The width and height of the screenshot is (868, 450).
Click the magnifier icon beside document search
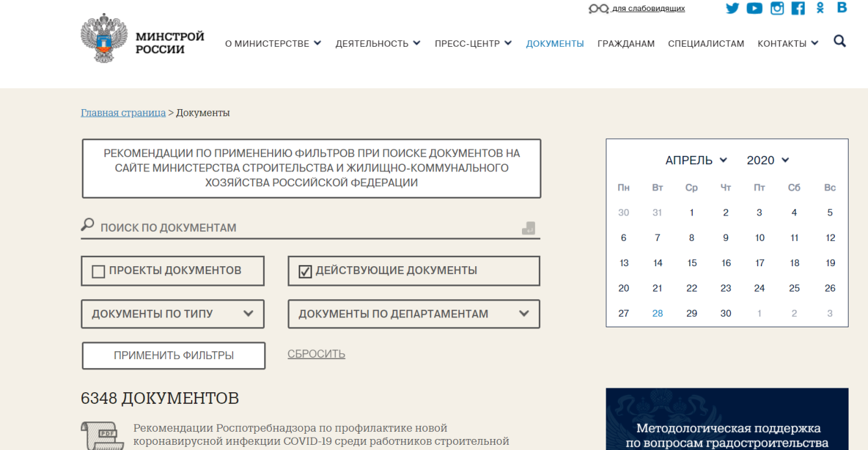[x=88, y=225]
